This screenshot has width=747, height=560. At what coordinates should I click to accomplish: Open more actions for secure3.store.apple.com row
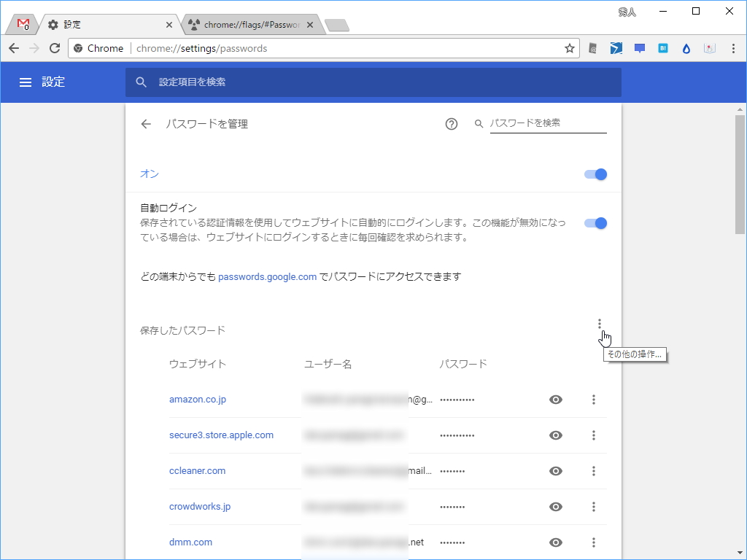(594, 435)
